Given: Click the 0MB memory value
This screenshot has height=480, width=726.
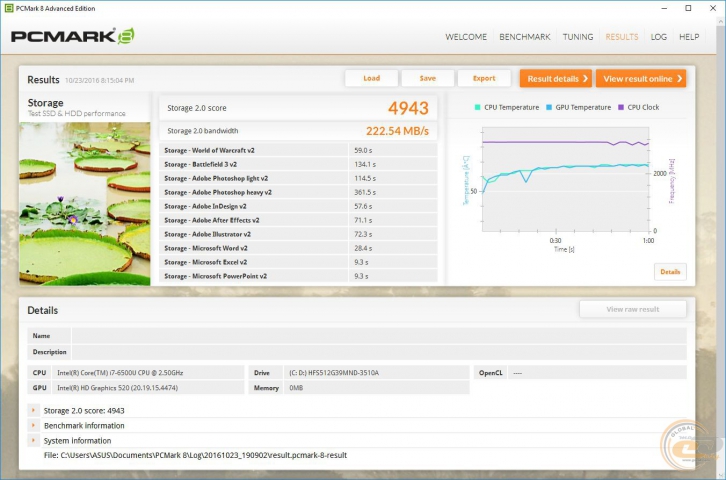Looking at the screenshot, I should point(296,388).
